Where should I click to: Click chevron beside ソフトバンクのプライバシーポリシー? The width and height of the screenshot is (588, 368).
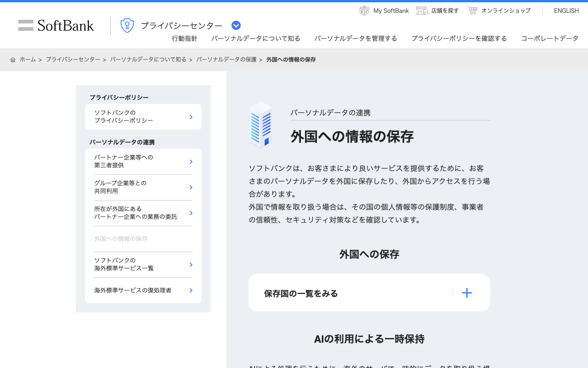(x=191, y=117)
